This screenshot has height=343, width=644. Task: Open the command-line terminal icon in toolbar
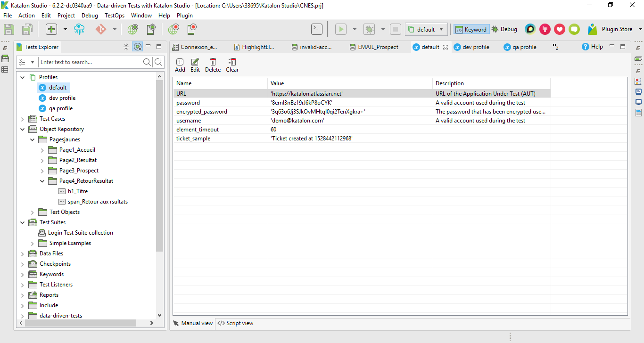coord(317,29)
